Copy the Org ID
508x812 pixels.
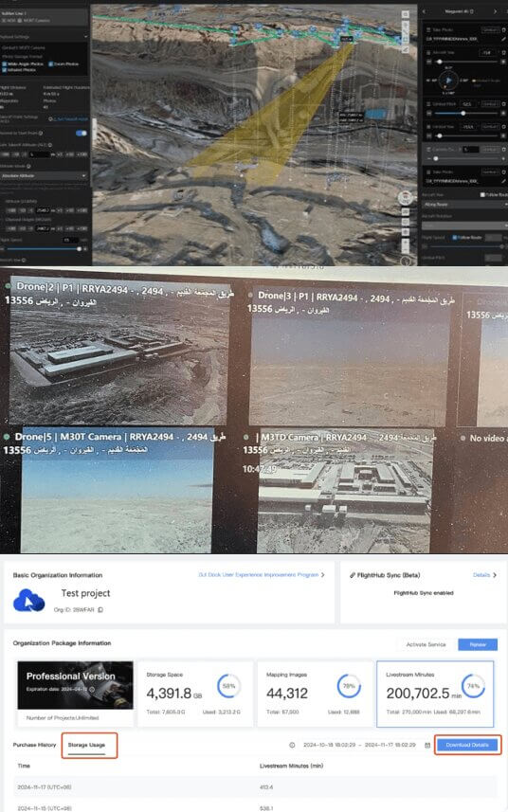click(x=100, y=610)
